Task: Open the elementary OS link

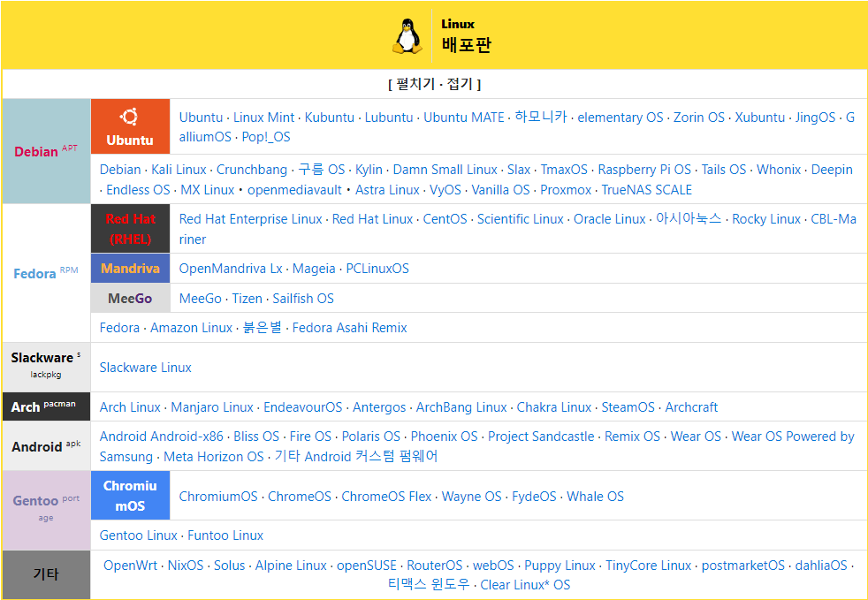Action: pyautogui.click(x=620, y=118)
